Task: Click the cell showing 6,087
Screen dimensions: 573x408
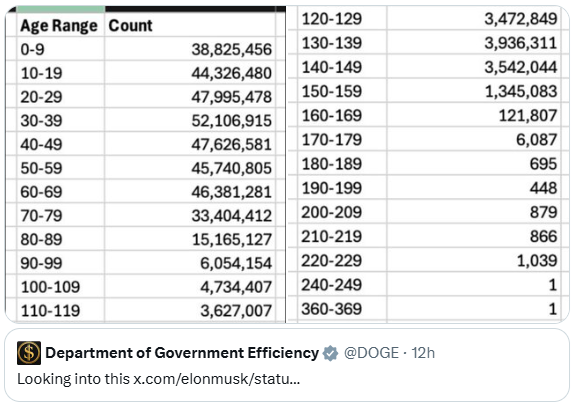Action: tap(474, 139)
